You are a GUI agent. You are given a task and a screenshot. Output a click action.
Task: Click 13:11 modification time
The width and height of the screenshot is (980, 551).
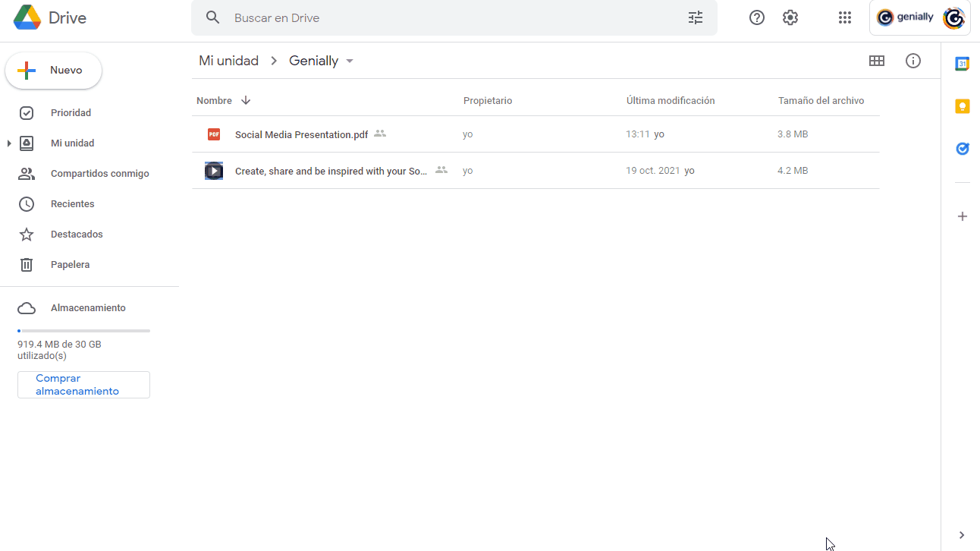[x=638, y=134]
